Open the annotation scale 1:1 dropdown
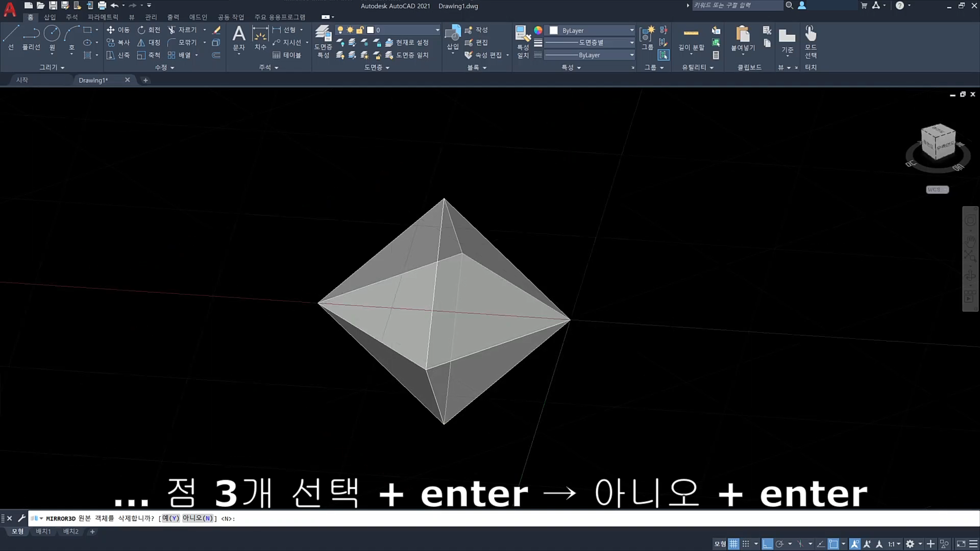Image resolution: width=980 pixels, height=551 pixels. [x=894, y=544]
